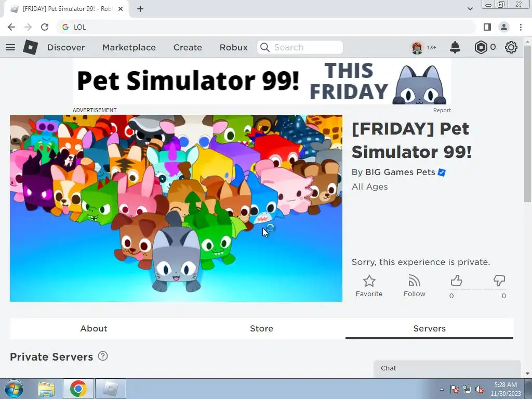
Task: Open the Create page
Action: tap(188, 47)
